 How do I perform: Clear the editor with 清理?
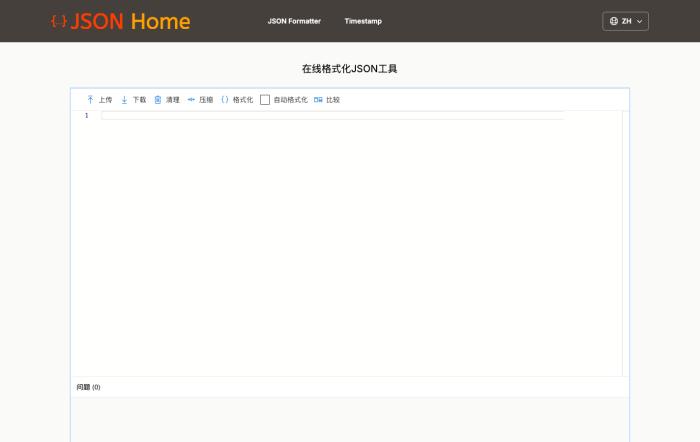pyautogui.click(x=167, y=100)
